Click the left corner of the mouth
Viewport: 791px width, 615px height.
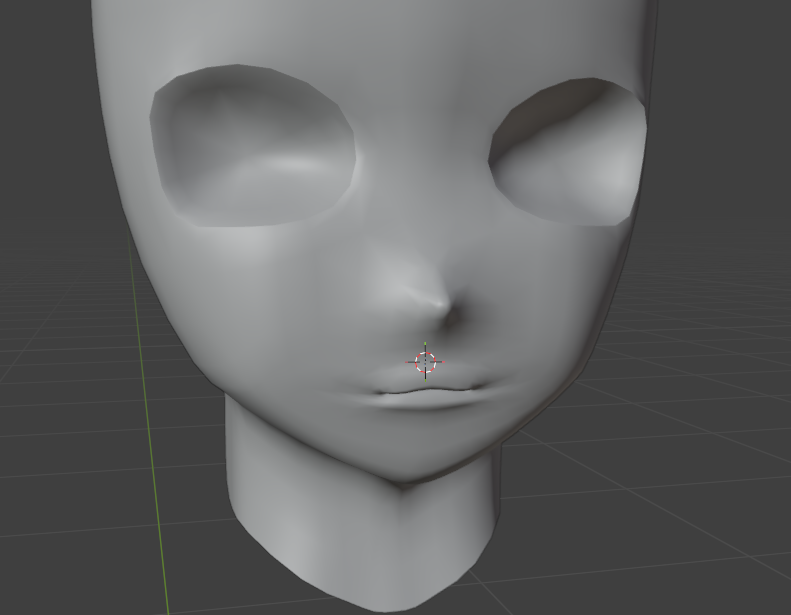pyautogui.click(x=374, y=392)
